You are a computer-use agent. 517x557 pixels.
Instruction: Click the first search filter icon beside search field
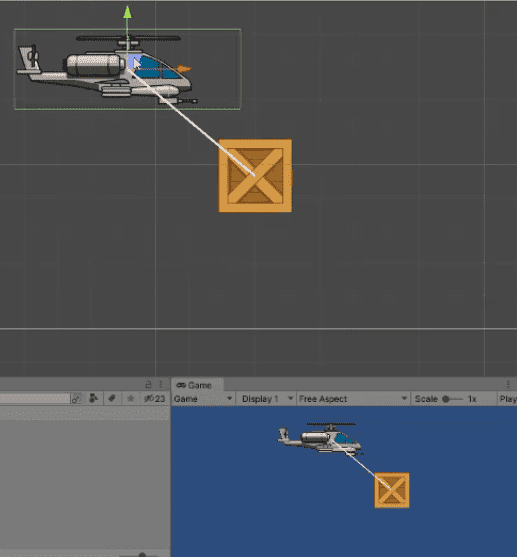pyautogui.click(x=77, y=399)
